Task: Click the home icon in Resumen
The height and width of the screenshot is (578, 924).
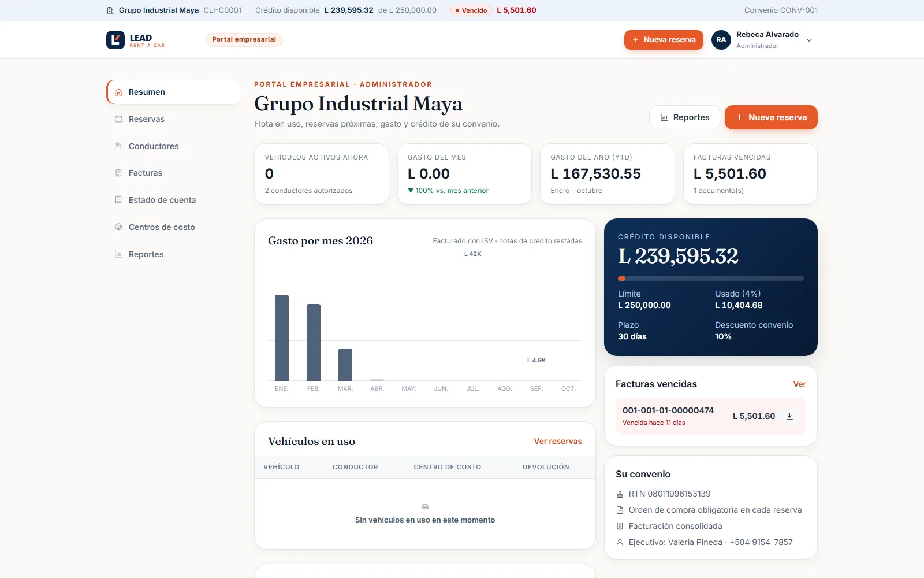Action: coord(118,92)
